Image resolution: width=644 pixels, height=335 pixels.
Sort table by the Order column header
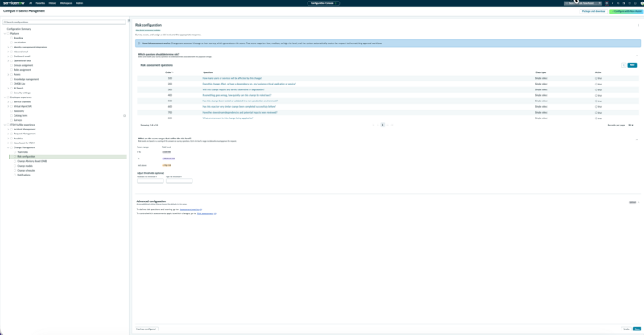coord(169,72)
